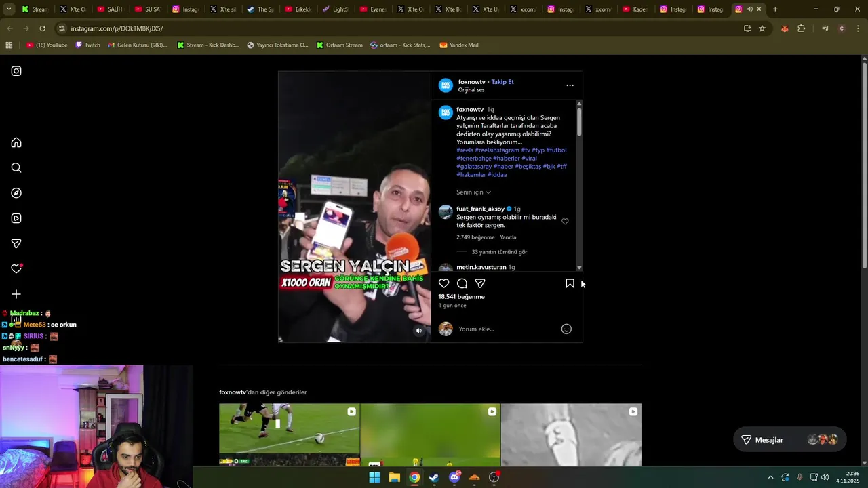Open first football thumbnail in more posts
The image size is (868, 488).
click(290, 435)
